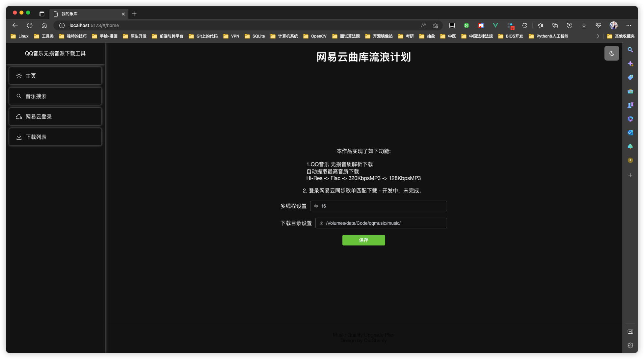Add this page to favorites with the star icon

pyautogui.click(x=435, y=25)
